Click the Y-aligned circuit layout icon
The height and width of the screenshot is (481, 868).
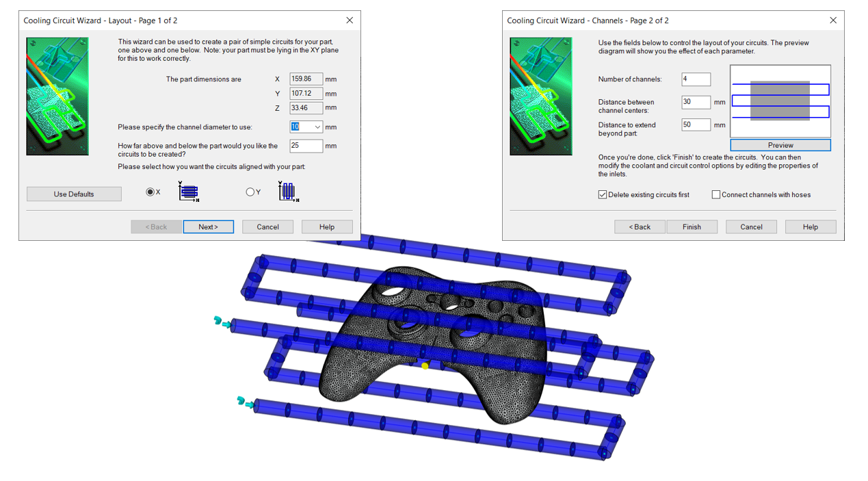click(x=287, y=192)
